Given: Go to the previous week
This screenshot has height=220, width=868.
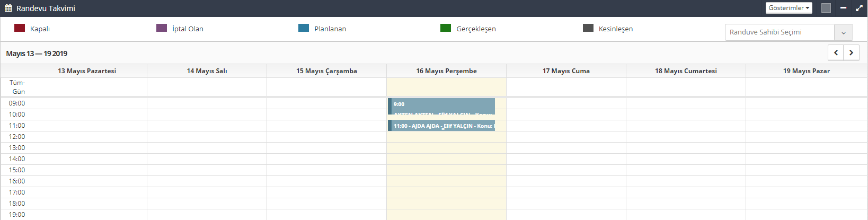Looking at the screenshot, I should point(836,53).
